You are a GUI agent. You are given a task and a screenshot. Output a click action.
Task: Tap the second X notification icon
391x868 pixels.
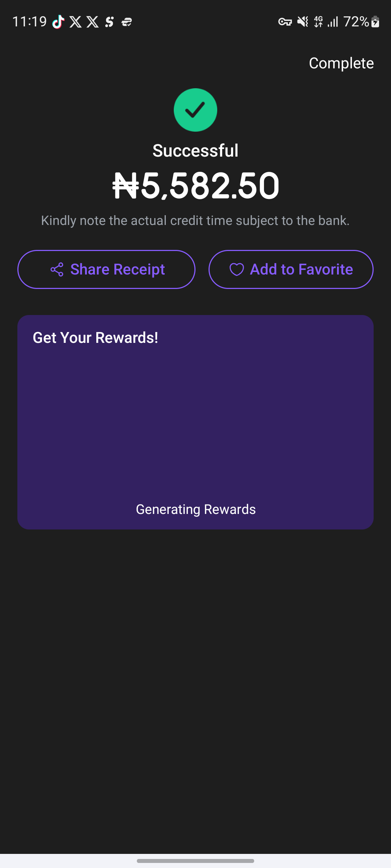(x=93, y=22)
